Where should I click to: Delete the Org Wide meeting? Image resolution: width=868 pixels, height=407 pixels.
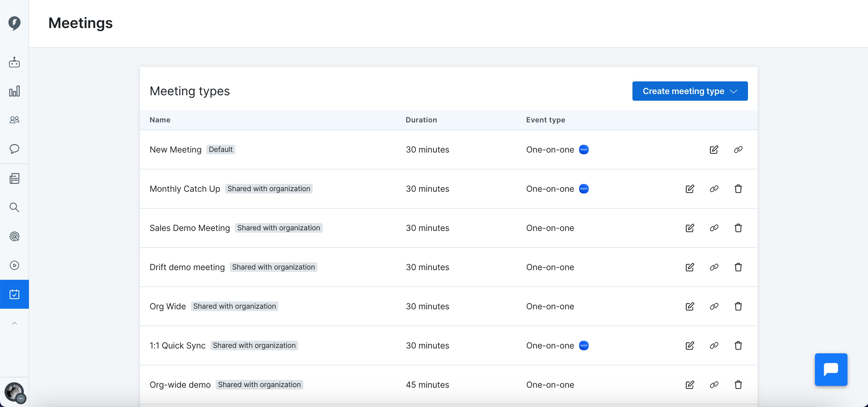(x=738, y=306)
